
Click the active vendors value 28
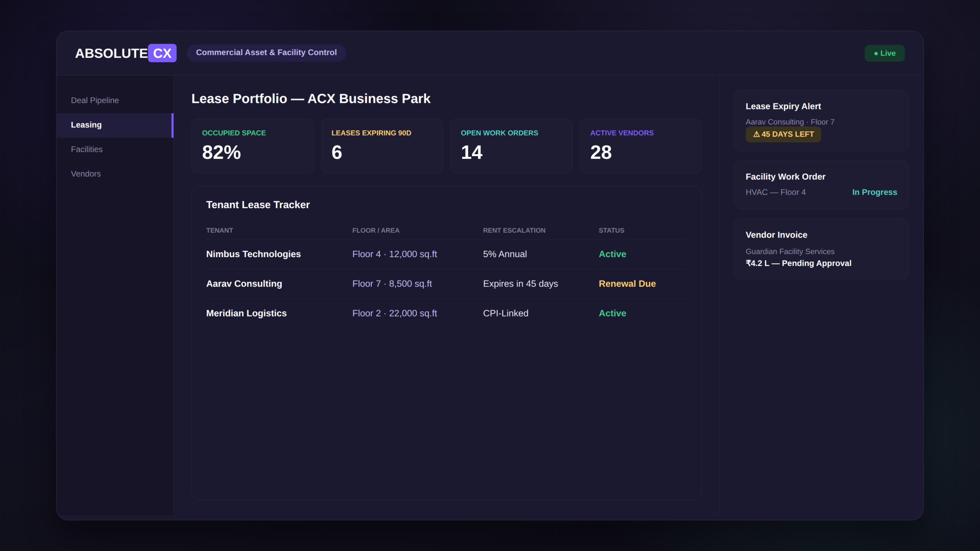tap(601, 152)
